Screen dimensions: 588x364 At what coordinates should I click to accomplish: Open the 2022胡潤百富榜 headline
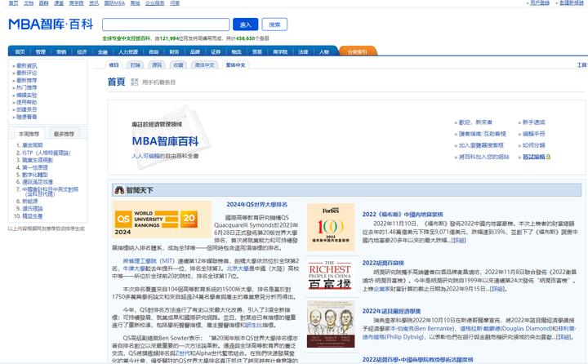[383, 263]
